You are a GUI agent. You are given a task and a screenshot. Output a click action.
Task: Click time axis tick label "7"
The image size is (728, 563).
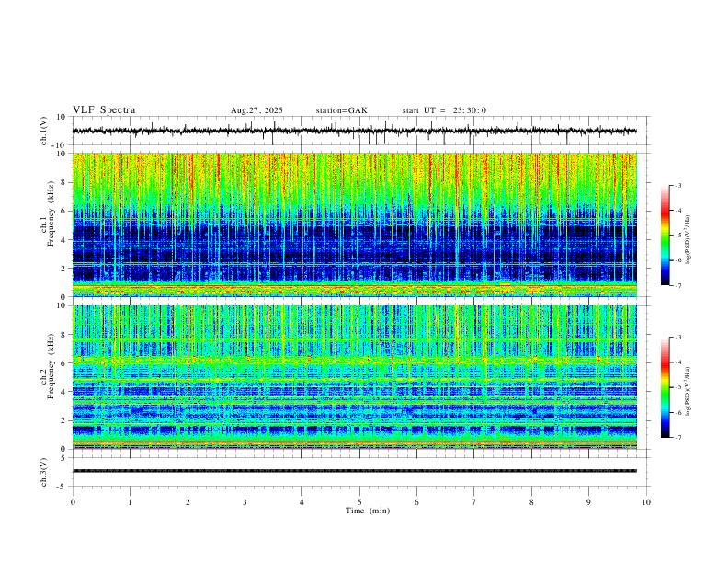pos(474,502)
